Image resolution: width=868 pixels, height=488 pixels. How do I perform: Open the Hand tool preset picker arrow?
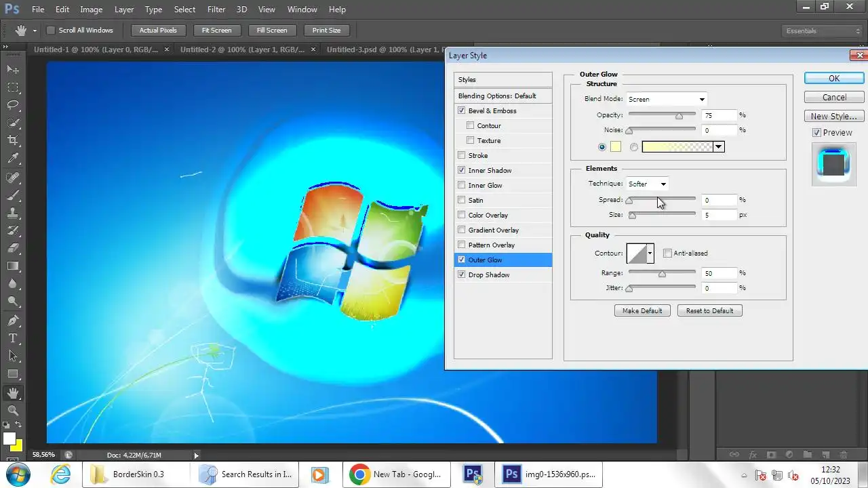(x=35, y=30)
